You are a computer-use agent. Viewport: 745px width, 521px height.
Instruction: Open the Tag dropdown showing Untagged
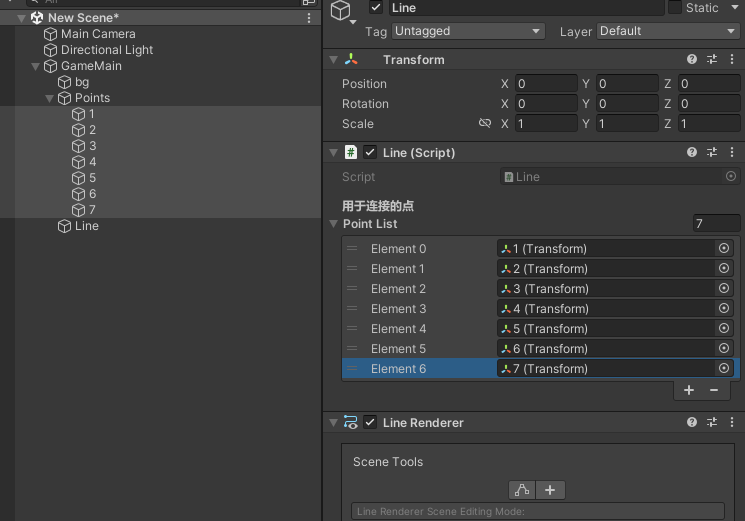[468, 31]
